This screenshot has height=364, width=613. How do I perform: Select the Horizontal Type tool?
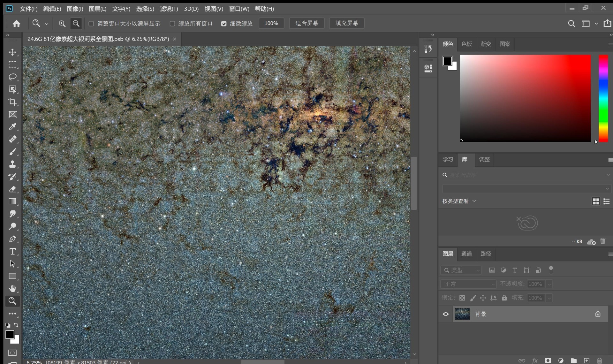(12, 251)
